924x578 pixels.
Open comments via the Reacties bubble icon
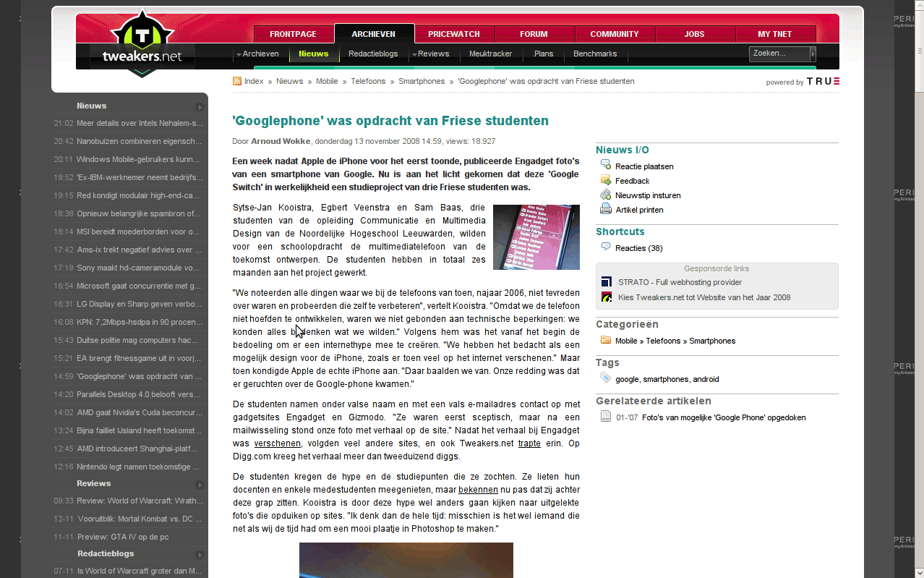point(605,247)
